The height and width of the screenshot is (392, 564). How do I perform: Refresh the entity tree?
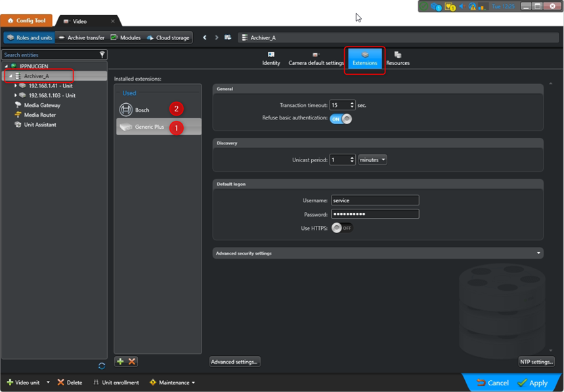tap(102, 366)
